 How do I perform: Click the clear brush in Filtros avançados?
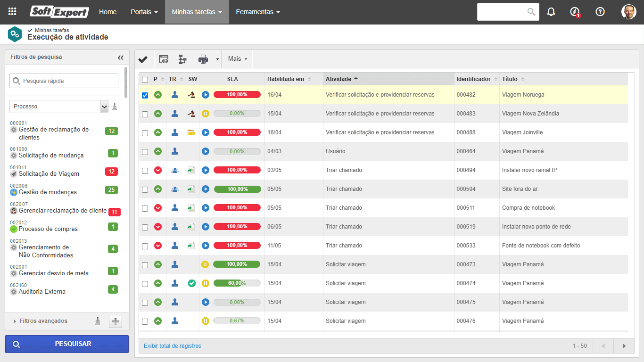[98, 321]
